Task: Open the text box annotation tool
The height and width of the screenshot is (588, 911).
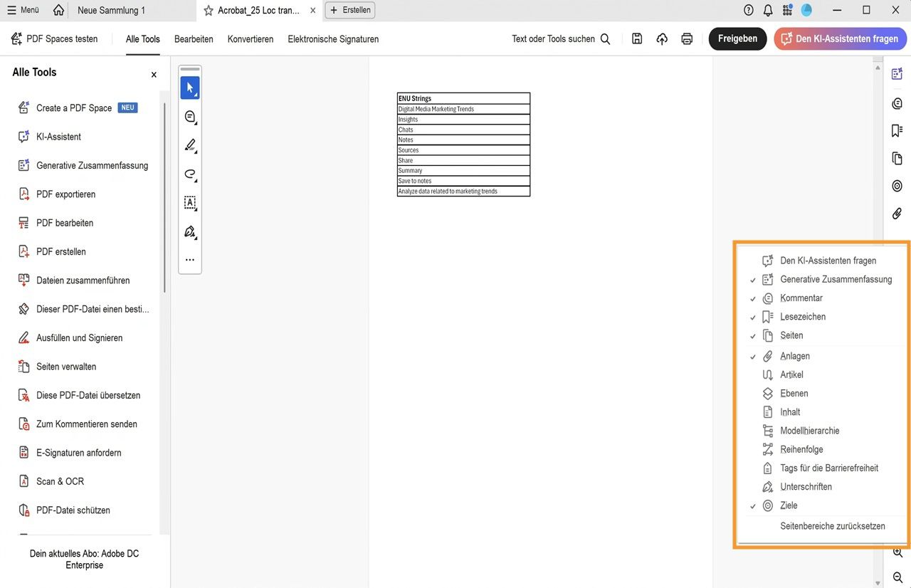Action: [x=189, y=203]
